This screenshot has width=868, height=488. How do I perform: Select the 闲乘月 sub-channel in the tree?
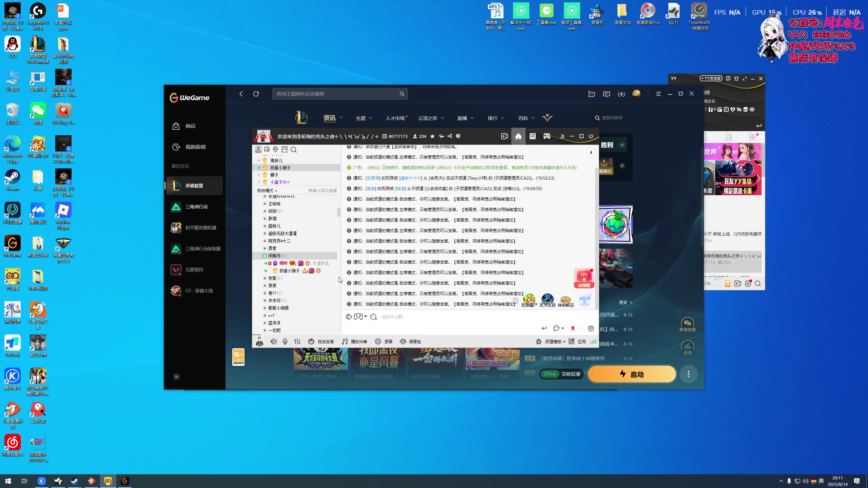295,256
